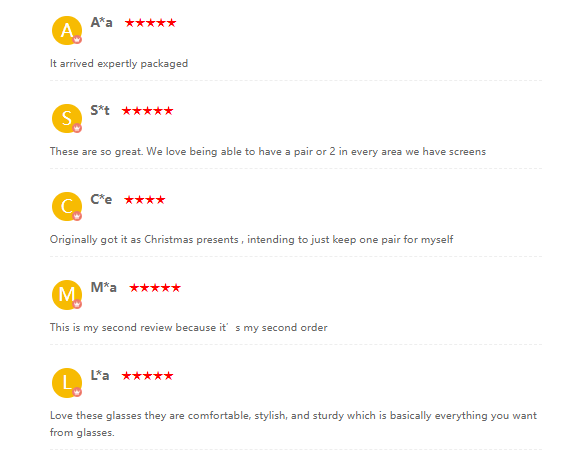Click the yellow 'C' avatar for C*e
Screen dimensions: 577x463
click(67, 206)
